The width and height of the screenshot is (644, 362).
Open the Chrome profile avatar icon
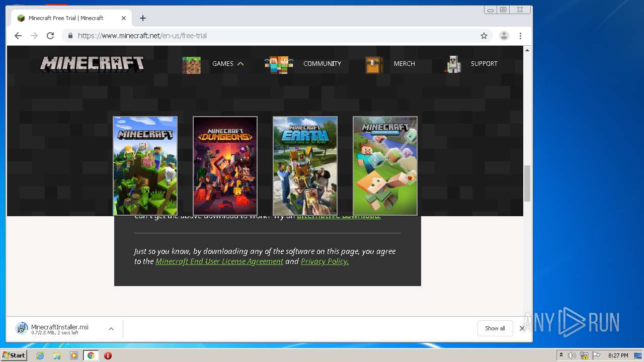coord(504,36)
